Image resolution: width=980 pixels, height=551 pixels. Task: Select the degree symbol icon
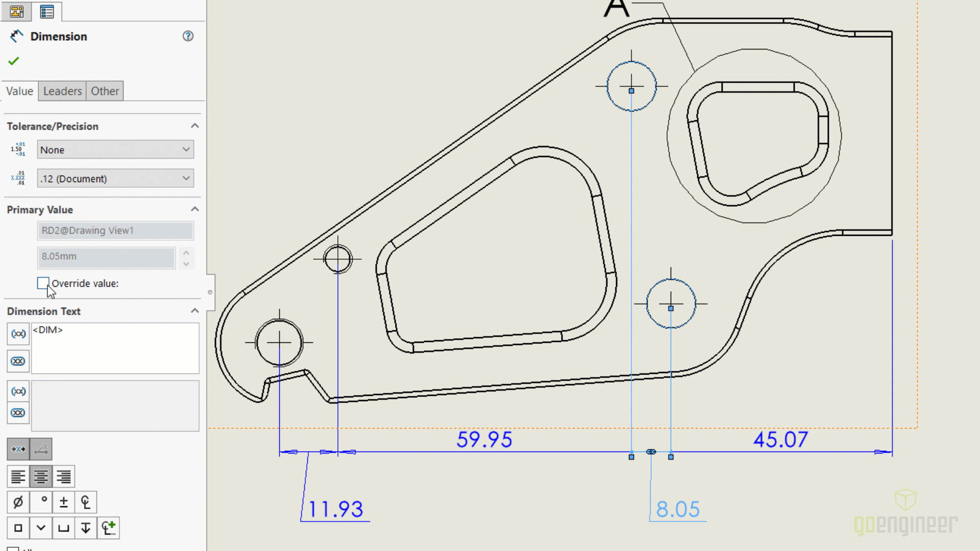42,502
